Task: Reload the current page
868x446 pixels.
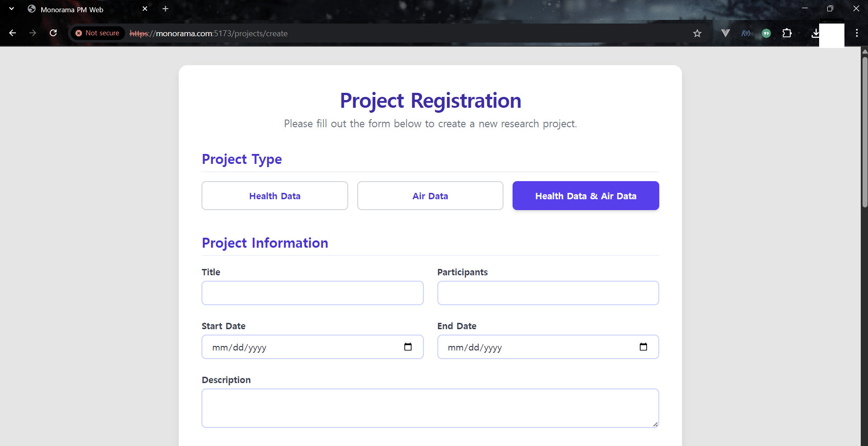Action: pos(53,33)
